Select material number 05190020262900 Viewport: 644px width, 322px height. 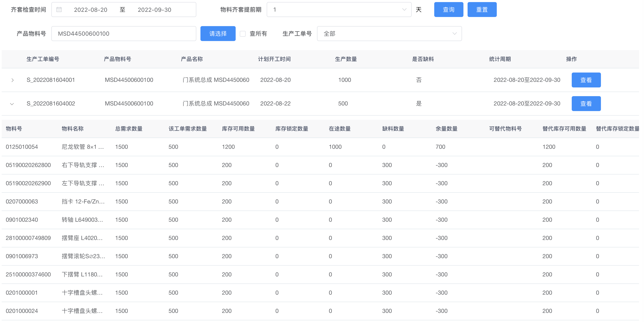tap(28, 183)
